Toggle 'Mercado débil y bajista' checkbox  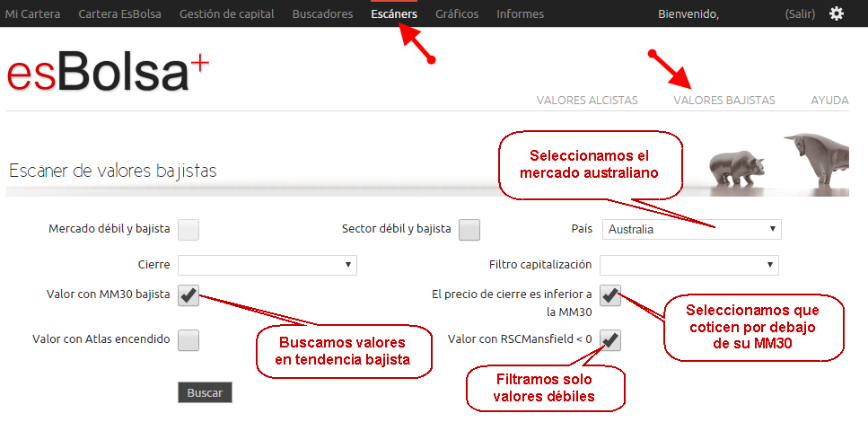[x=189, y=229]
